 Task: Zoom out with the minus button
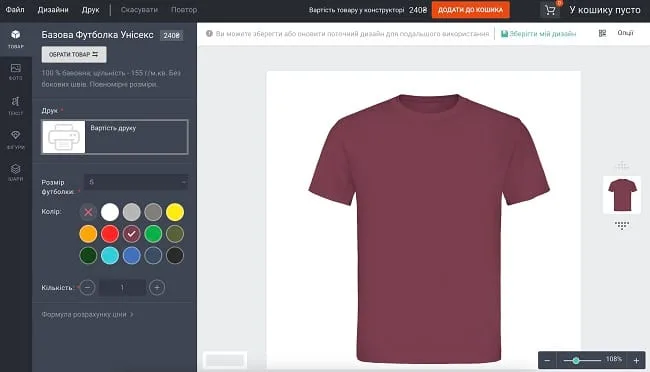pos(547,360)
